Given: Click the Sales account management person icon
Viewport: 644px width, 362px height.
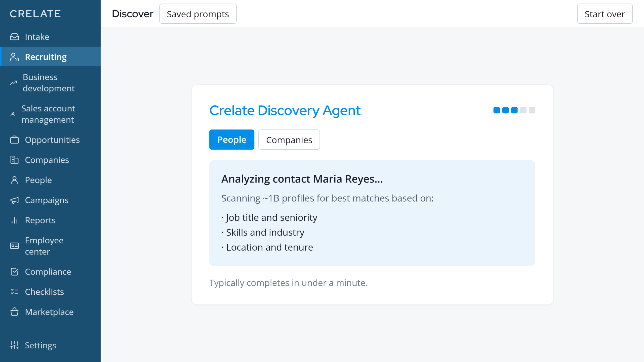Looking at the screenshot, I should coord(13,114).
